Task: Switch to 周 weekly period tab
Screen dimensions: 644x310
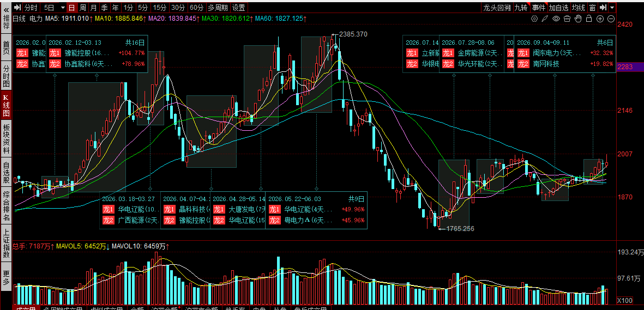Action: (x=82, y=8)
